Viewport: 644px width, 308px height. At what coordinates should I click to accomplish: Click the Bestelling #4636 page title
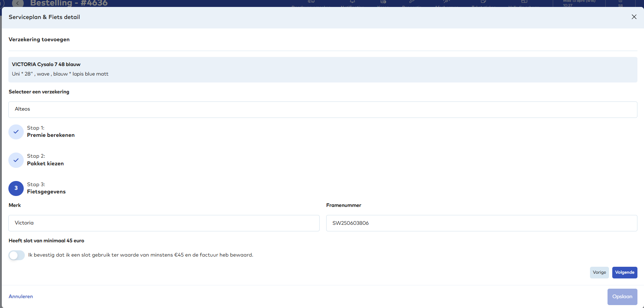pos(69,3)
